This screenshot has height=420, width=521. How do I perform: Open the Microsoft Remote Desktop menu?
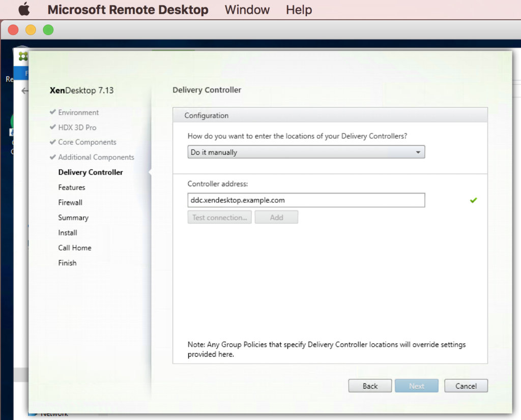coord(128,10)
